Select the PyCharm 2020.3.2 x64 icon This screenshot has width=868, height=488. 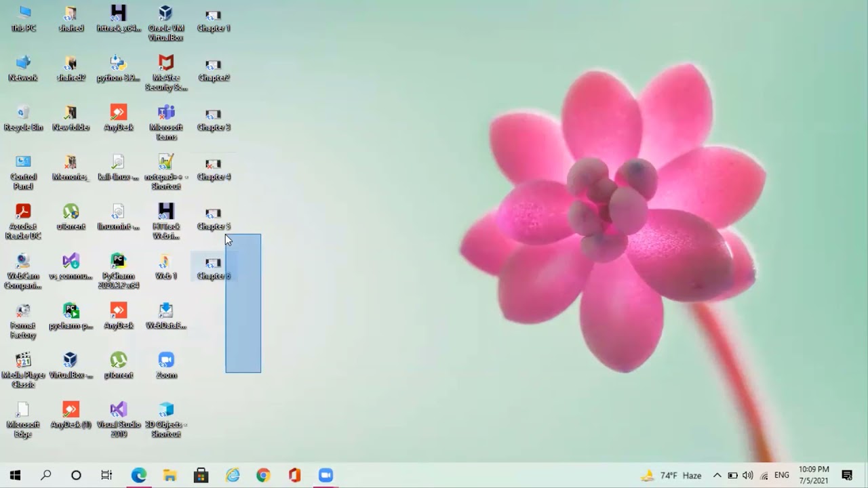pyautogui.click(x=119, y=271)
